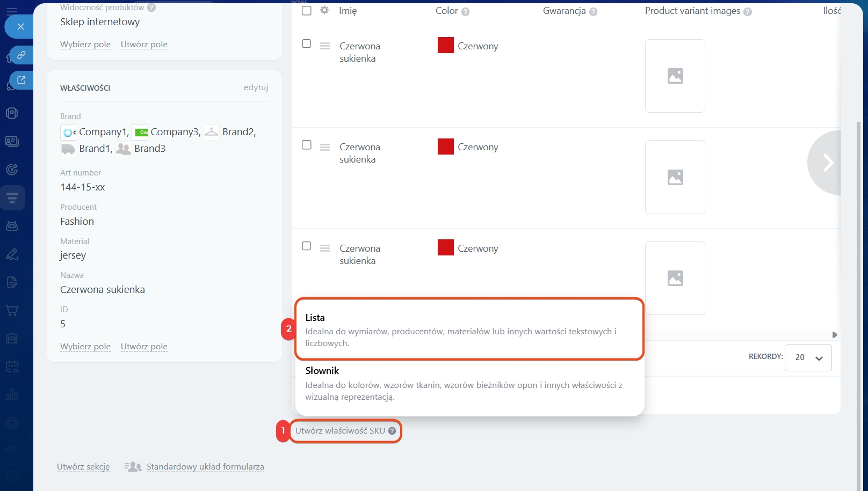The height and width of the screenshot is (491, 868).
Task: Click Utwórz sekcję link at the bottom
Action: point(83,467)
